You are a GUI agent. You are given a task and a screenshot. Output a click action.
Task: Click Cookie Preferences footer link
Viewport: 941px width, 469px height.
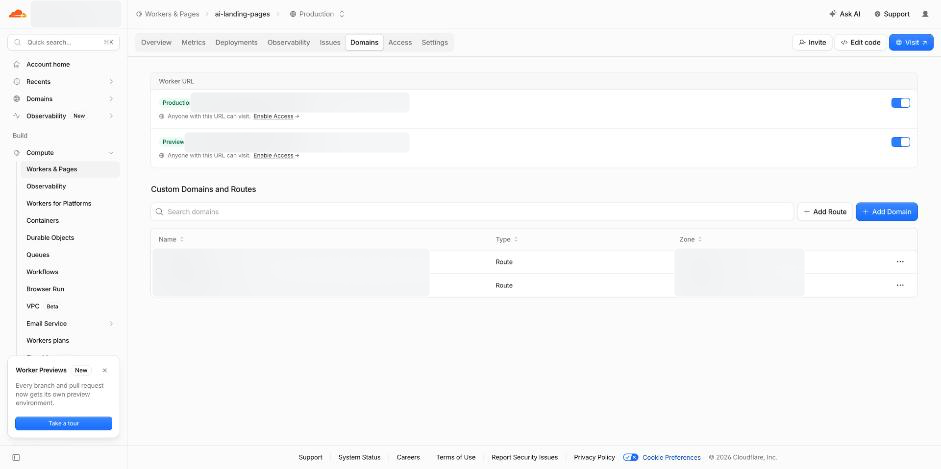coord(672,458)
